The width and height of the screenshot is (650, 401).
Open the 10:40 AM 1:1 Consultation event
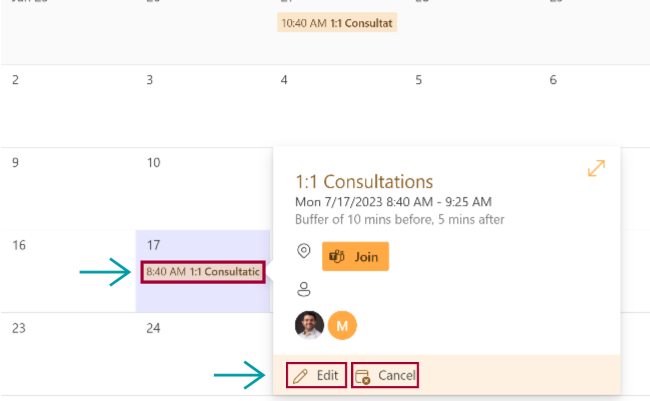(337, 22)
